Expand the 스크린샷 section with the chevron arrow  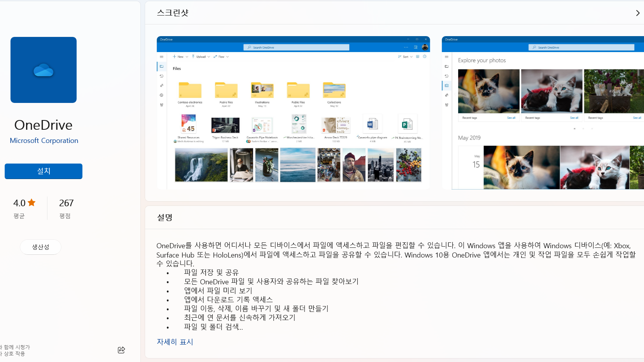637,13
